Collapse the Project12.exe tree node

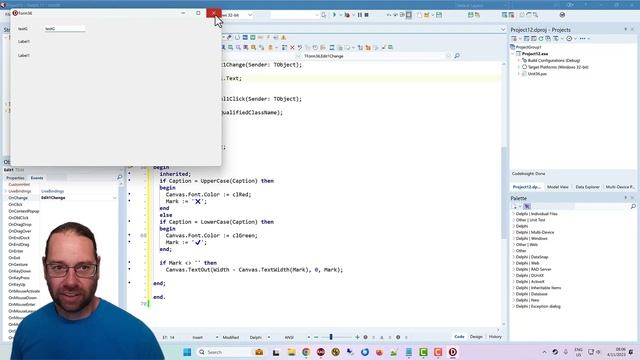(x=513, y=53)
